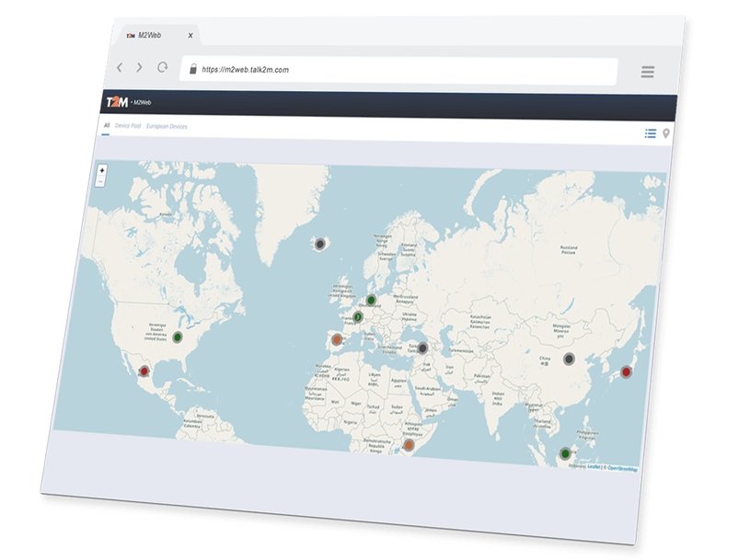The width and height of the screenshot is (738, 560).
Task: Click the green device marker in United States
Action: 178,337
